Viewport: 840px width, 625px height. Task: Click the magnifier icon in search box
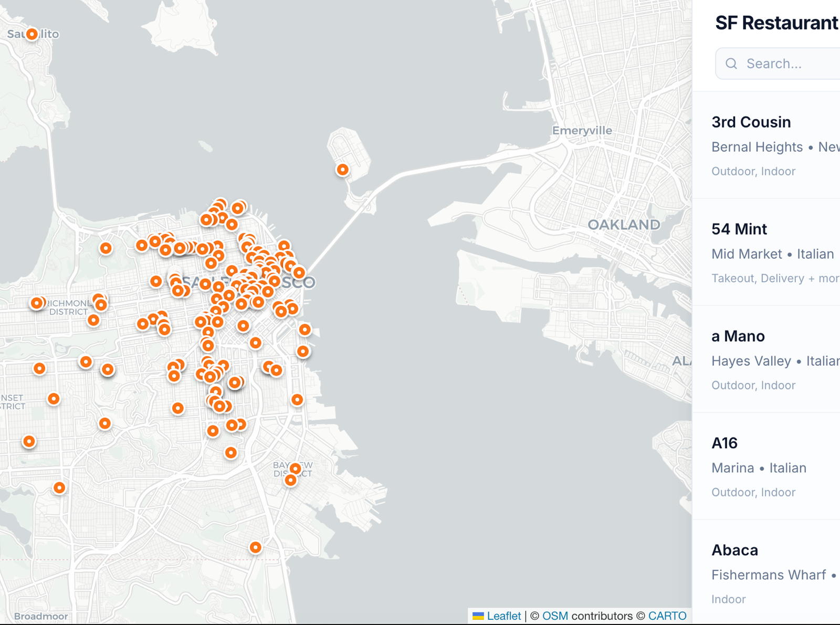731,63
